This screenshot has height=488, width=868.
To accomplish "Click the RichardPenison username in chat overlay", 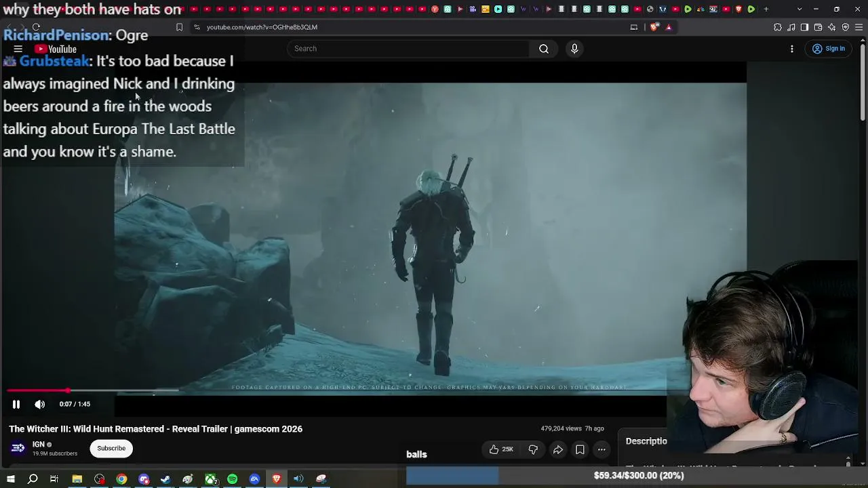I will [x=56, y=35].
